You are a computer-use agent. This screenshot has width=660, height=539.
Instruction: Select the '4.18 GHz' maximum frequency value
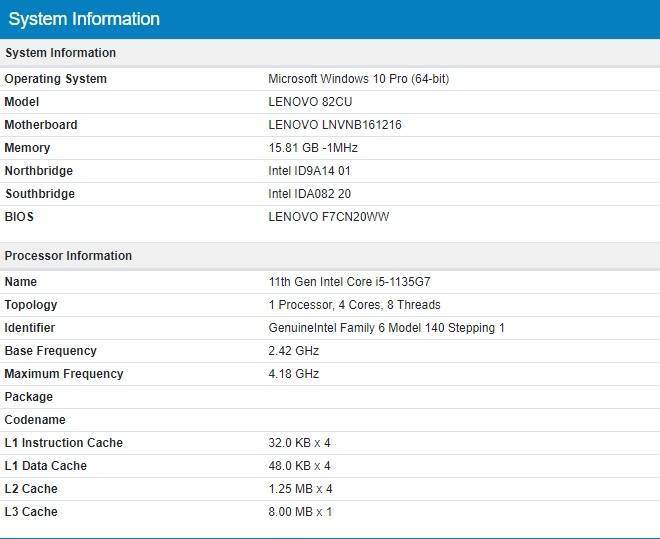tap(294, 374)
